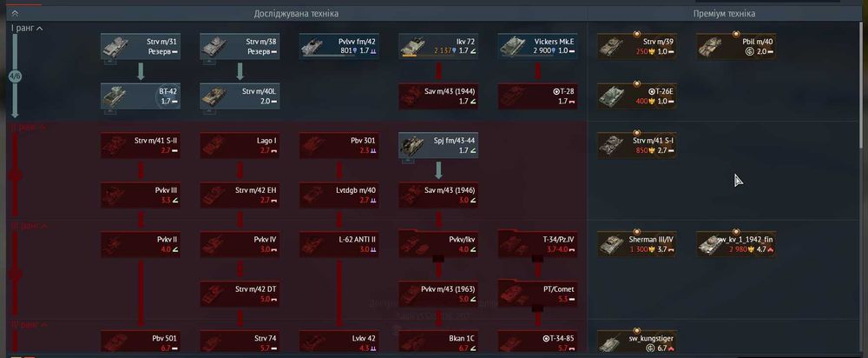
Task: Select the Lvtdgb m/40 vehicle card
Action: (339, 195)
